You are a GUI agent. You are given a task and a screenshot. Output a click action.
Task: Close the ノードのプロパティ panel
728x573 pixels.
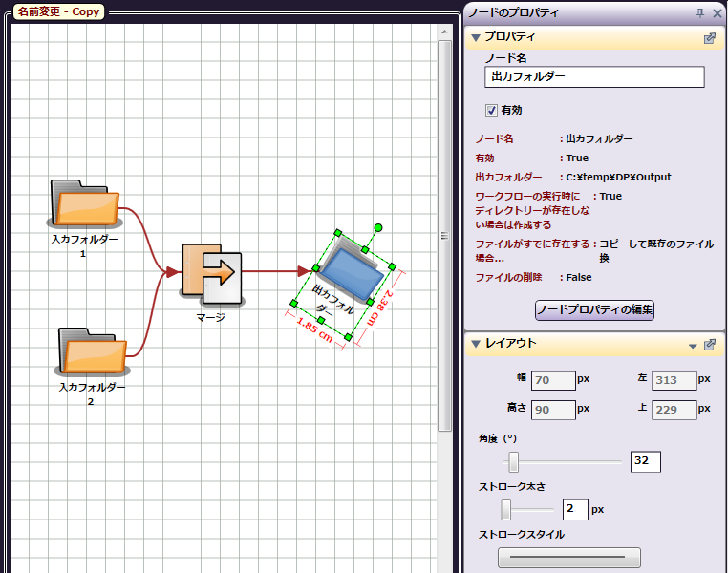point(717,13)
